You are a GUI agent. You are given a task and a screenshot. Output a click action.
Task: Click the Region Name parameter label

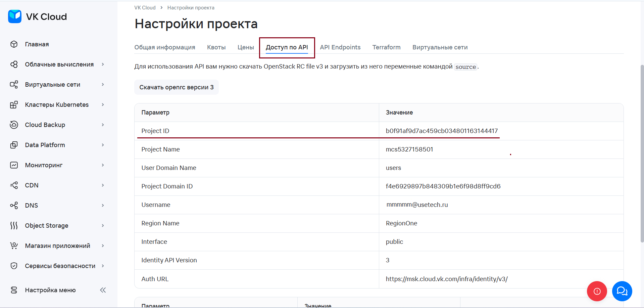tap(160, 223)
